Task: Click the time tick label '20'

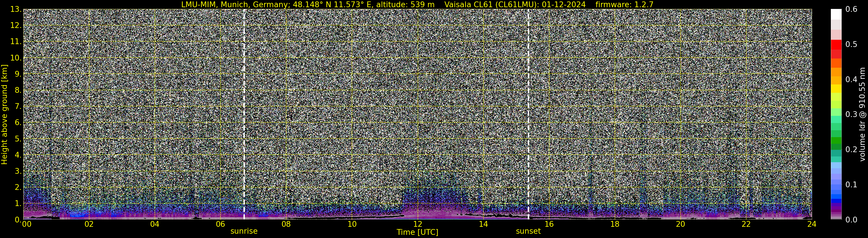Action: pos(680,224)
